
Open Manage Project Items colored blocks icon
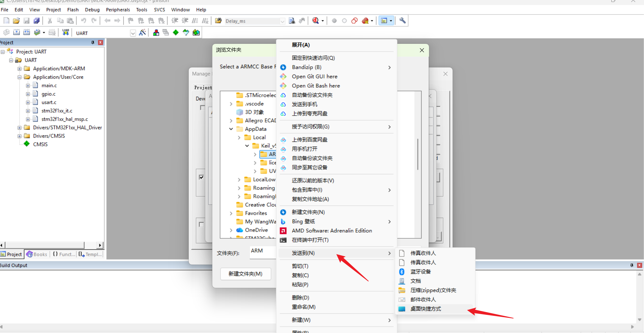click(156, 33)
